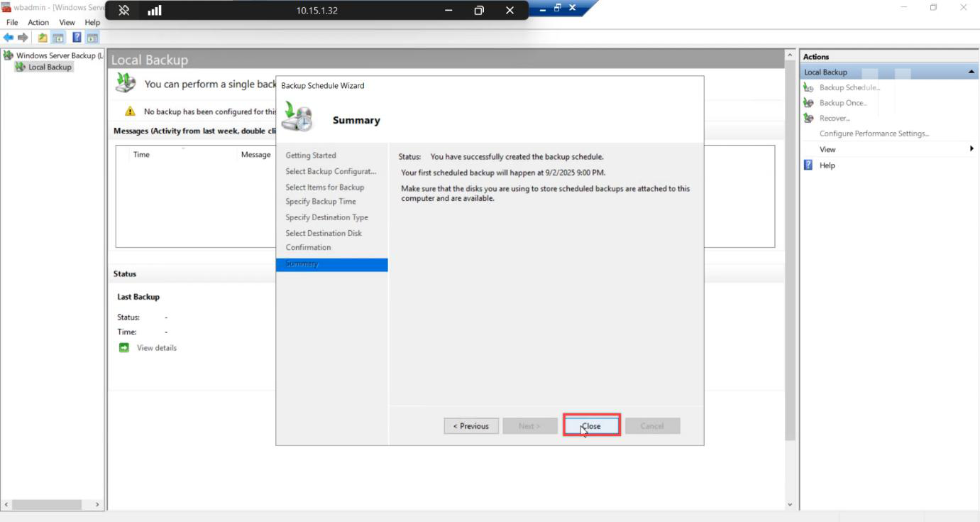Click the gray Forward arrow in toolbar
Viewport: 980px width, 522px height.
(23, 38)
